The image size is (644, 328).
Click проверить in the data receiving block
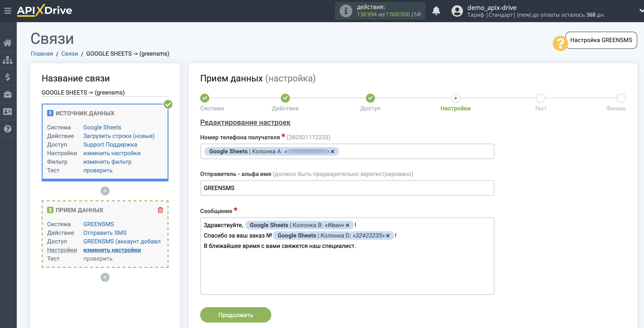pyautogui.click(x=98, y=259)
